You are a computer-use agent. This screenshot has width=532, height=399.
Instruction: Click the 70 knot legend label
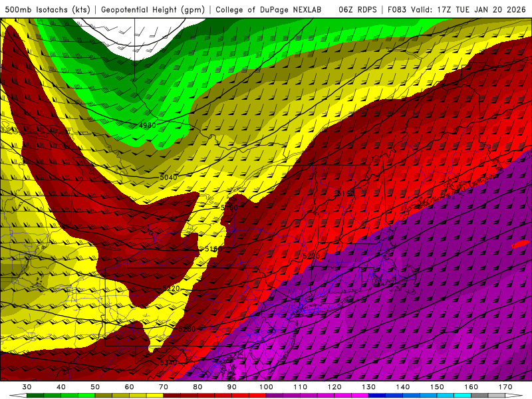[x=164, y=387]
